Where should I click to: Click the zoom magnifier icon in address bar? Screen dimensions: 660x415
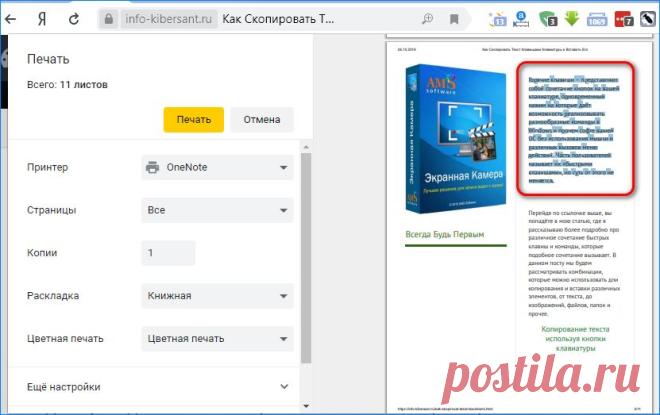pyautogui.click(x=428, y=19)
